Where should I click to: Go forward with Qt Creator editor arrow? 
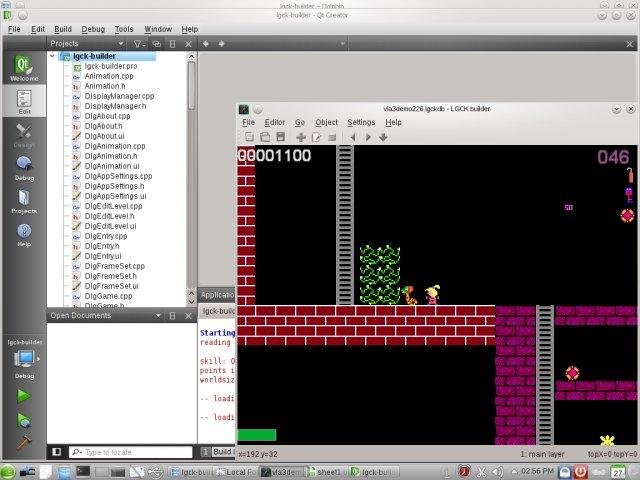click(x=221, y=43)
